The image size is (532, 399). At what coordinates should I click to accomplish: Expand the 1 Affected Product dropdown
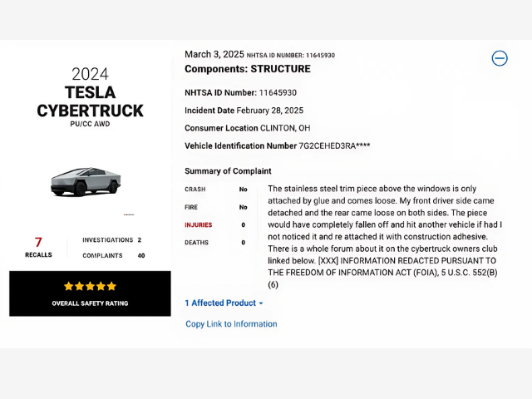(224, 303)
